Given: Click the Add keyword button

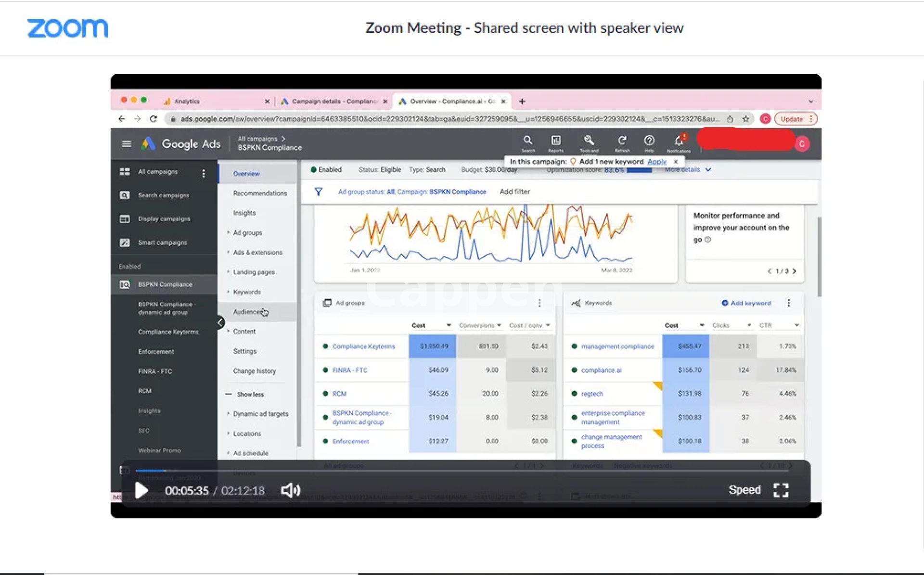Looking at the screenshot, I should (746, 303).
